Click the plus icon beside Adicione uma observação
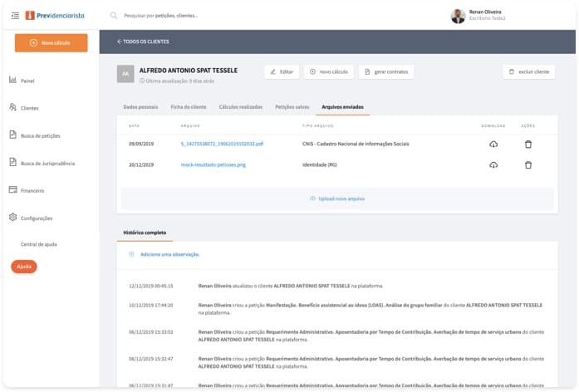 pyautogui.click(x=131, y=254)
